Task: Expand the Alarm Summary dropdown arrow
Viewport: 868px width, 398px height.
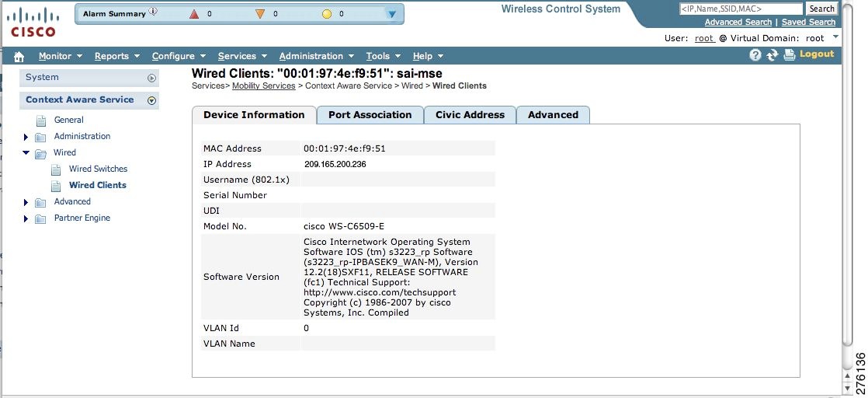Action: coord(391,15)
